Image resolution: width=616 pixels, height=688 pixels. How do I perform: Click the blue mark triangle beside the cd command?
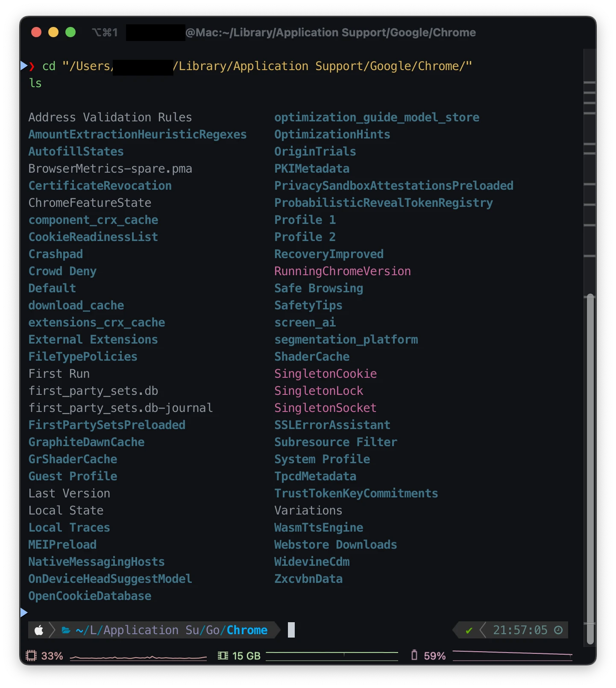24,66
